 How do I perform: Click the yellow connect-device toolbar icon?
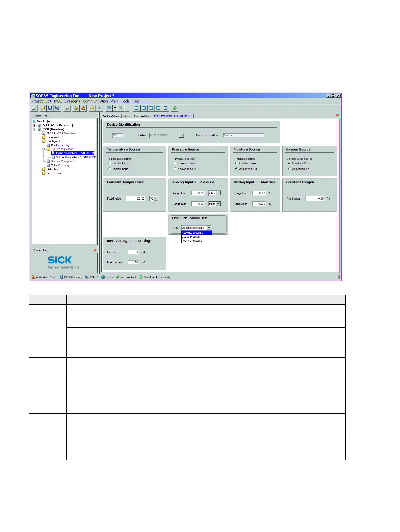point(92,108)
